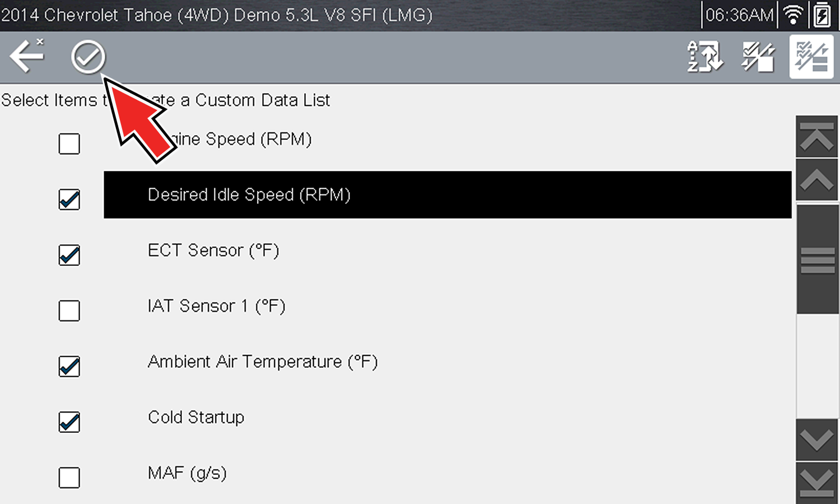This screenshot has width=840, height=504.
Task: Click the scrollbar thumb handle
Action: (817, 259)
